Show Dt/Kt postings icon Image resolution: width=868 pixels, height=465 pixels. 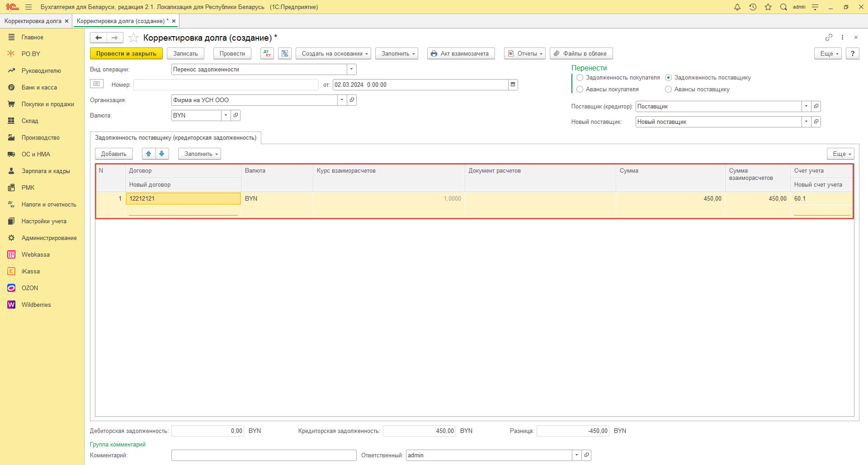click(x=267, y=53)
